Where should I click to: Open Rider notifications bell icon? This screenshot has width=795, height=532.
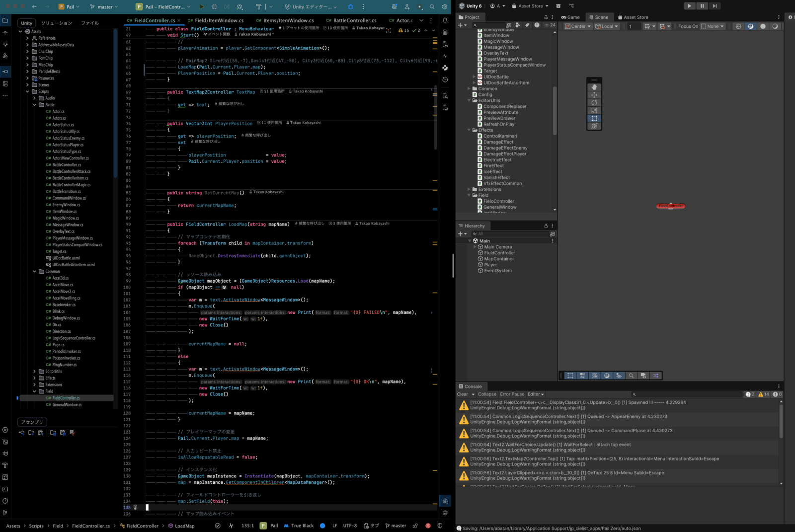click(445, 20)
